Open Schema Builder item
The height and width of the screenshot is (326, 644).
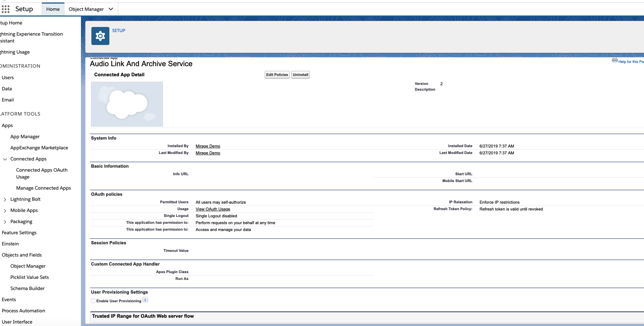pos(27,288)
